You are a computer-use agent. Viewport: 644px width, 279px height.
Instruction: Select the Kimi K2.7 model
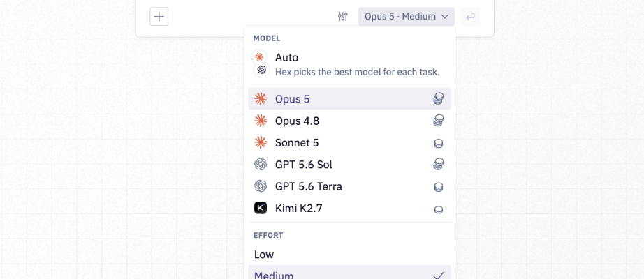click(x=349, y=209)
